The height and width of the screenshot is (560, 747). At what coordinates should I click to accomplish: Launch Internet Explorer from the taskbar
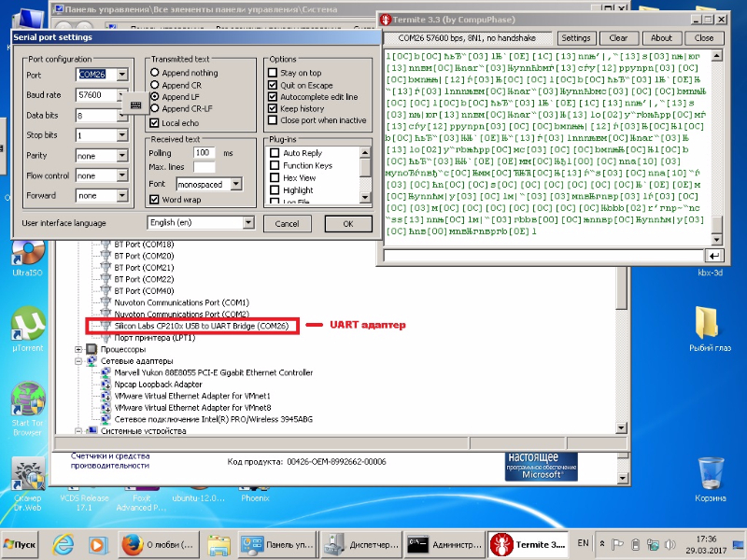point(63,544)
